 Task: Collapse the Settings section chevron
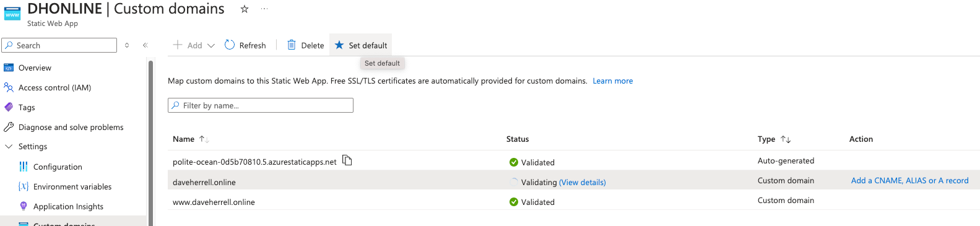[9, 147]
